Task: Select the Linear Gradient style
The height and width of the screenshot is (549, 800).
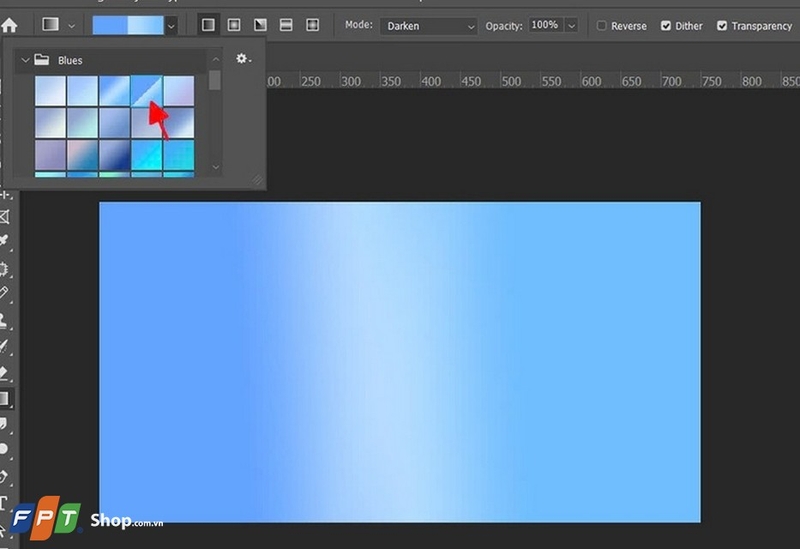Action: coord(209,25)
